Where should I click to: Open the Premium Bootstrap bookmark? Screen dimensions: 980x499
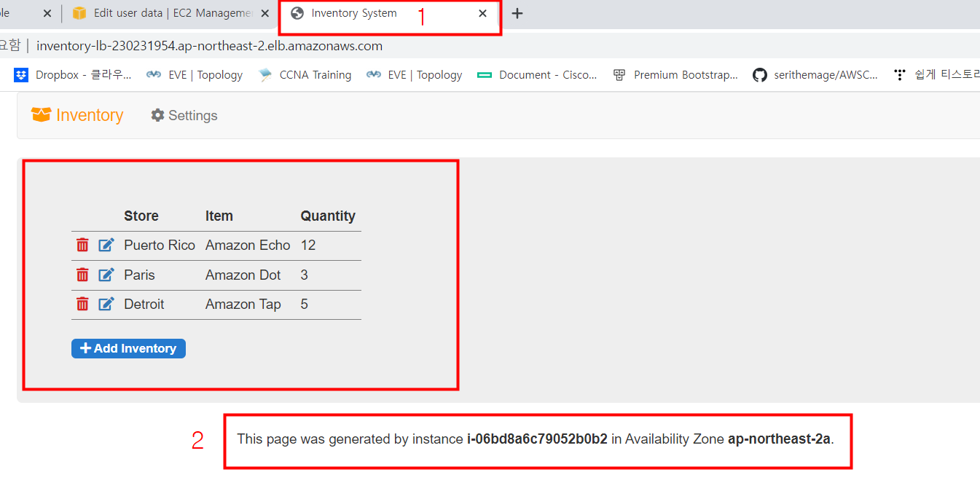[675, 74]
